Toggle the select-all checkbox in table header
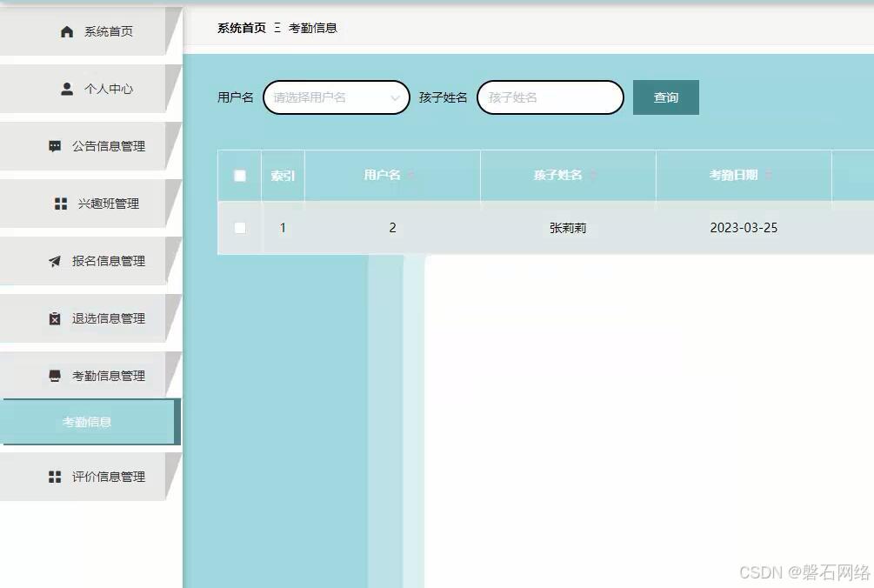 coord(239,176)
